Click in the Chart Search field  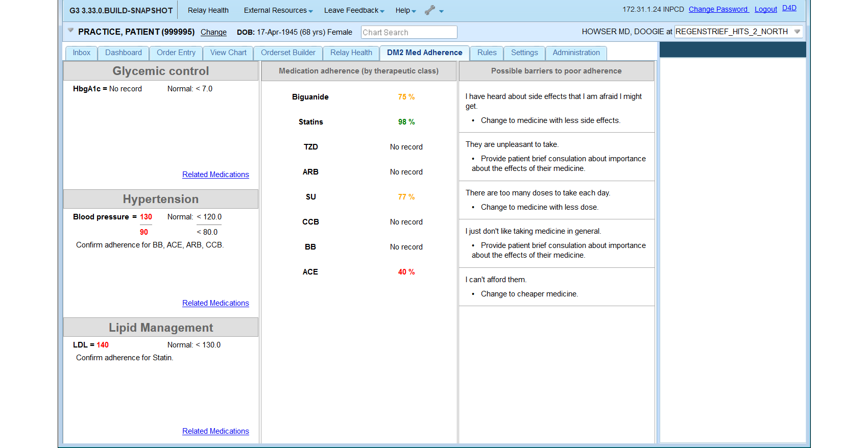point(408,32)
